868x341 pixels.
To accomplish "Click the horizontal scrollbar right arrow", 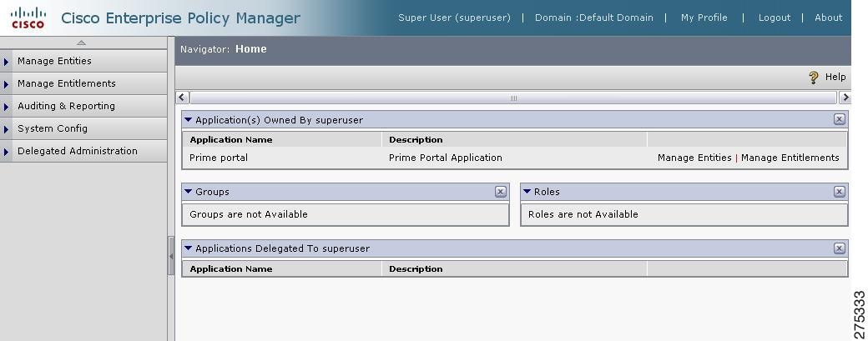I will tap(845, 98).
